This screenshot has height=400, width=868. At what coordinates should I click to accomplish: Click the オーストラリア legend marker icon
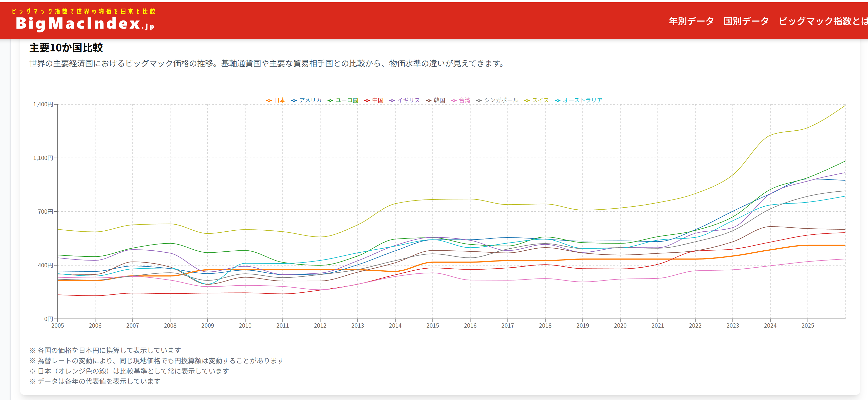pyautogui.click(x=558, y=101)
